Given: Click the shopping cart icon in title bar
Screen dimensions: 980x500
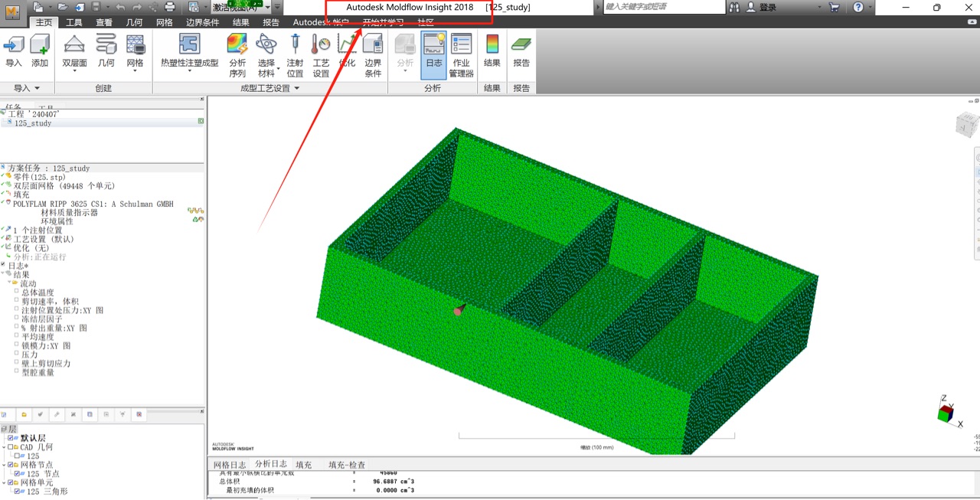Looking at the screenshot, I should [835, 7].
